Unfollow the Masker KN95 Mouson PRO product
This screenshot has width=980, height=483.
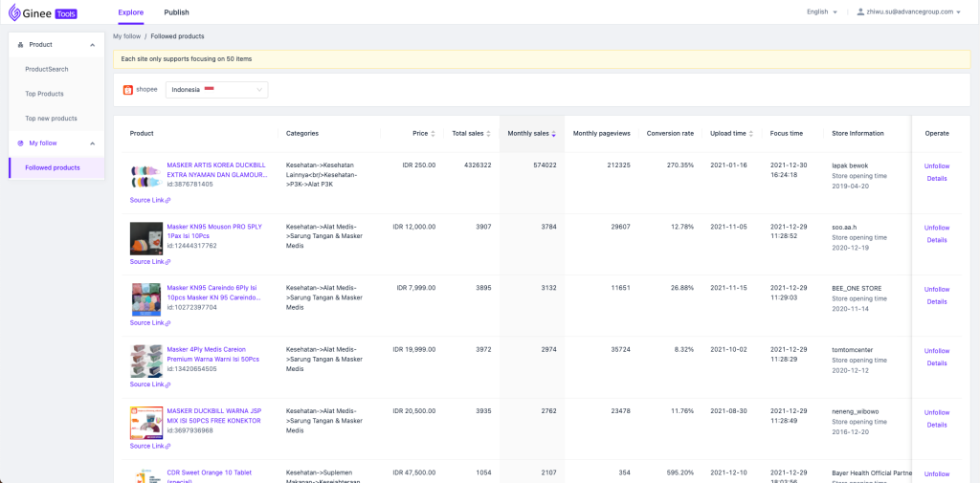pyautogui.click(x=937, y=228)
